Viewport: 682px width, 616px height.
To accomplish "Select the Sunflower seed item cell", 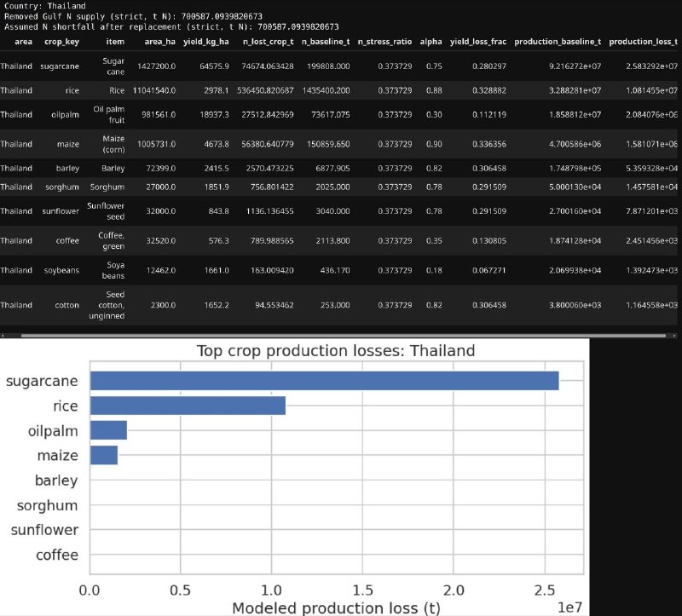I will (113, 210).
